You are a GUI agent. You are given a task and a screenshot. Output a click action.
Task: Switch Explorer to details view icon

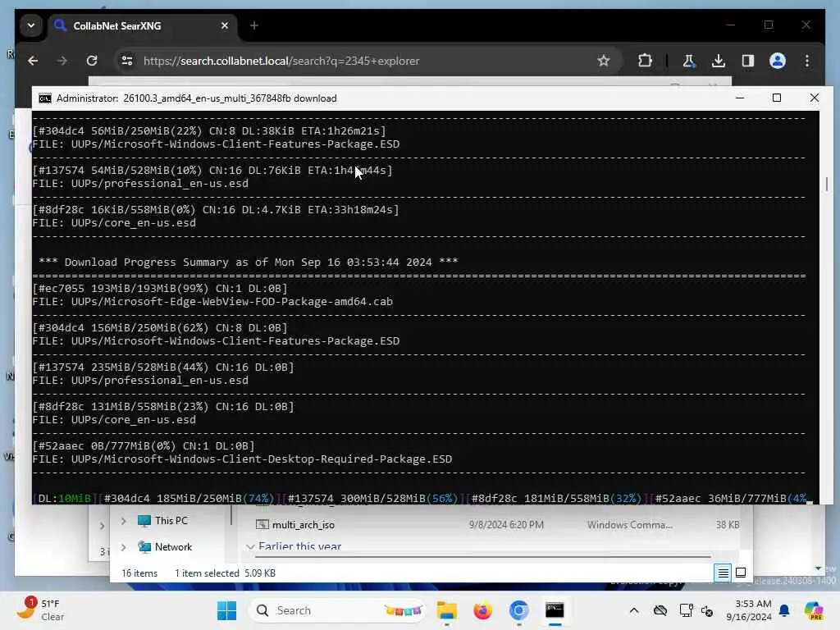pos(723,573)
